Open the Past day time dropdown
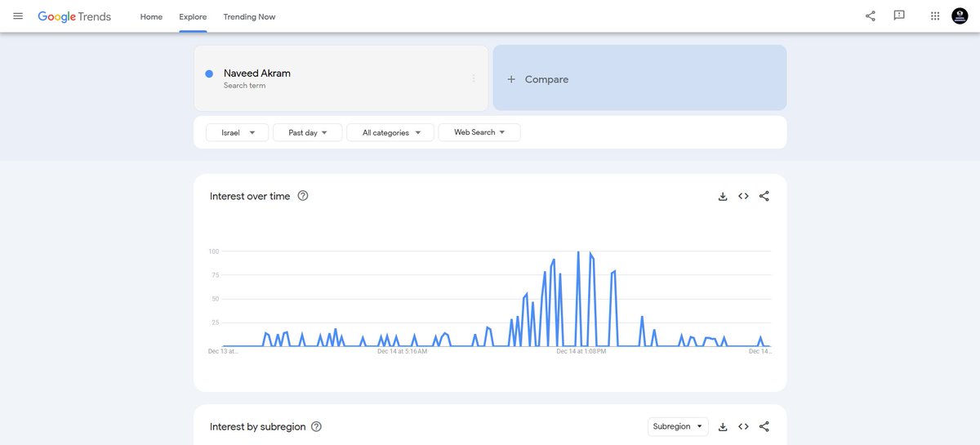 pyautogui.click(x=307, y=132)
